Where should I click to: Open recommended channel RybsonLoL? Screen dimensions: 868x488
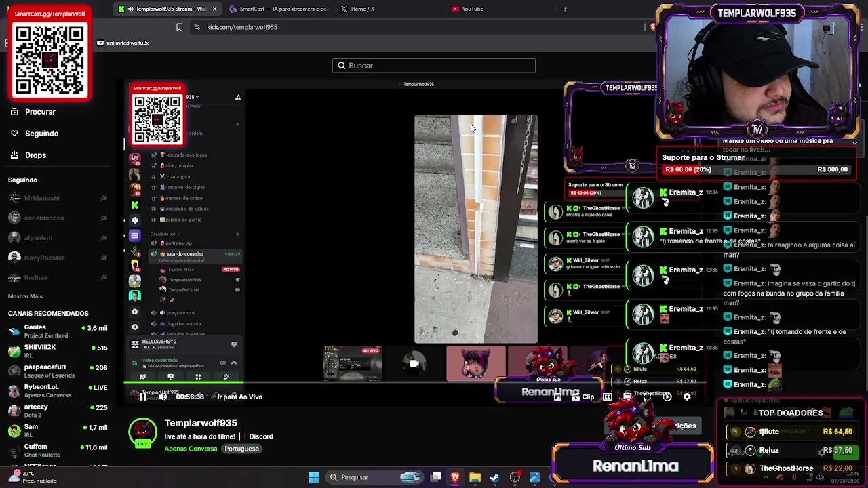(x=58, y=390)
